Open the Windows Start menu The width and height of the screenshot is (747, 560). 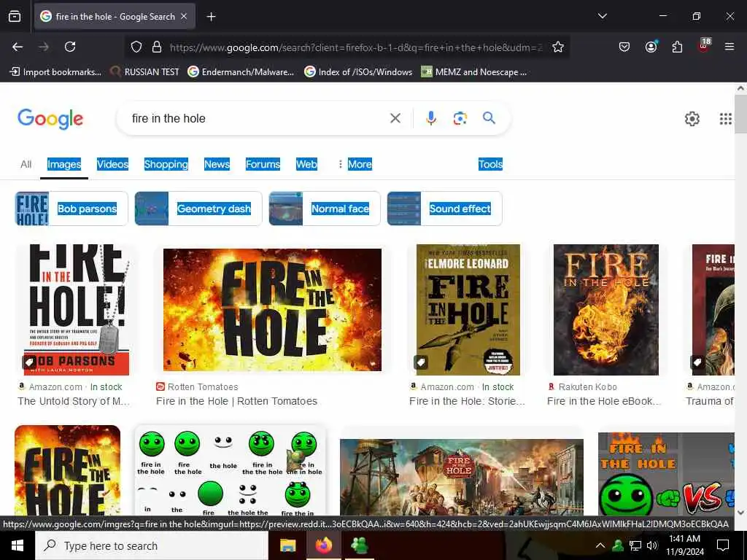[x=18, y=545]
